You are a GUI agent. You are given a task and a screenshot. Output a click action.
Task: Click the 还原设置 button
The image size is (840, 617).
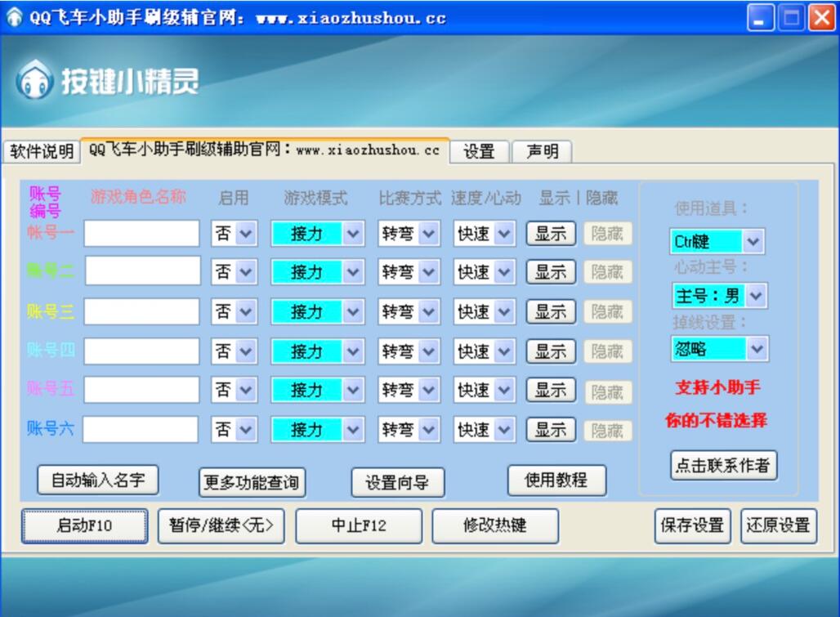pos(779,526)
